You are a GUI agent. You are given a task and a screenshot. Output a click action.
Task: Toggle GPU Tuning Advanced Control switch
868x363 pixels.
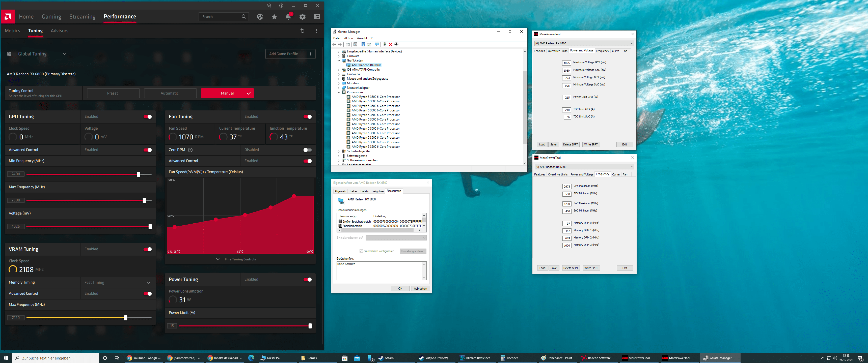click(x=148, y=150)
